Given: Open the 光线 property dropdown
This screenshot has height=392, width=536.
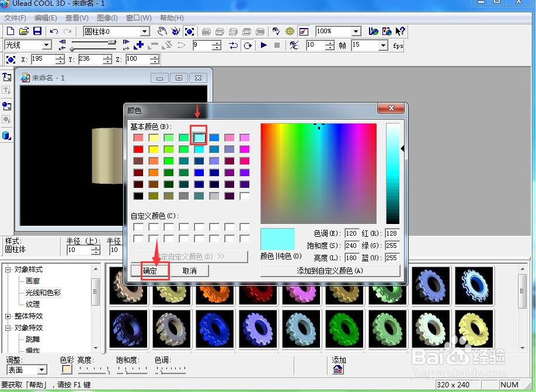Looking at the screenshot, I should click(47, 45).
